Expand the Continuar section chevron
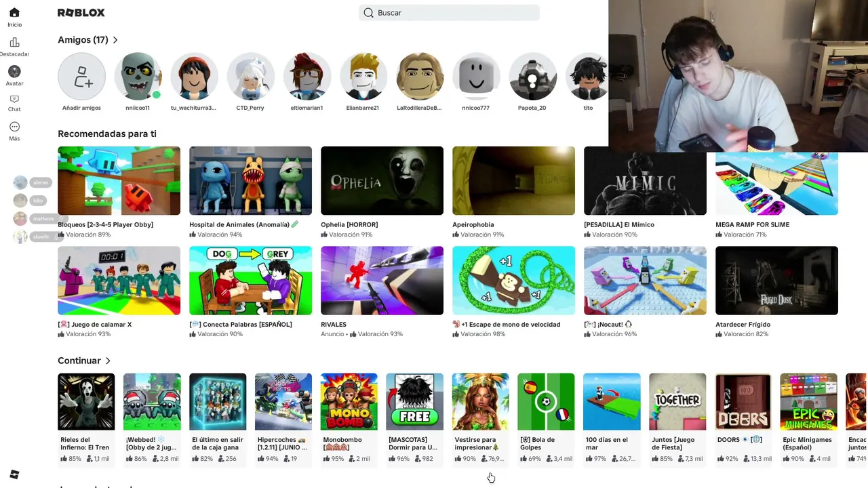Image resolution: width=868 pixels, height=488 pixels. coord(108,361)
